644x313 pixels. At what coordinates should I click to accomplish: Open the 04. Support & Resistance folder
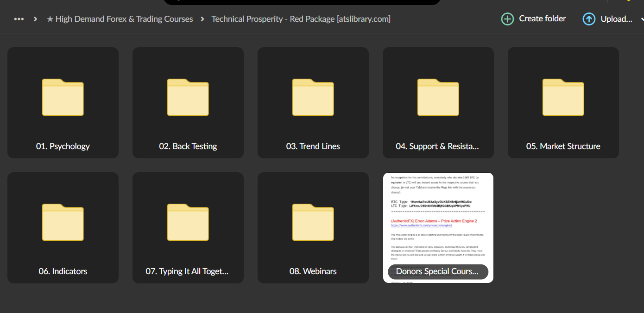[x=438, y=103]
